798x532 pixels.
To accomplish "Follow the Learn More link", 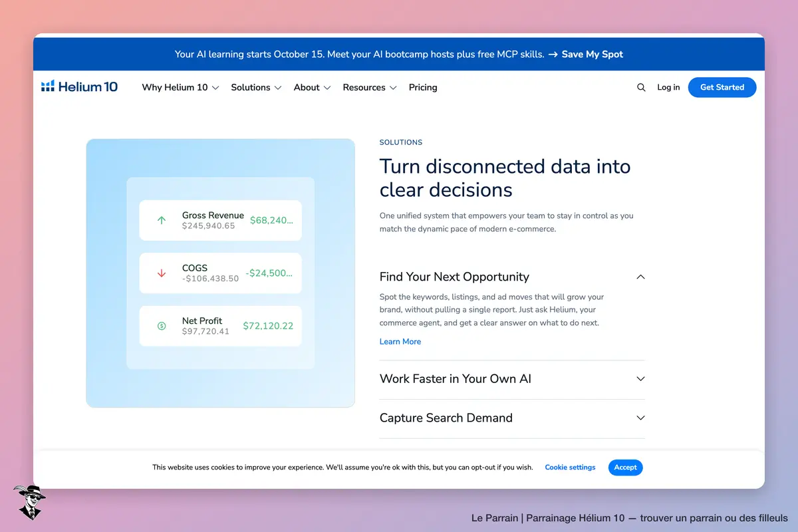I will pos(400,342).
